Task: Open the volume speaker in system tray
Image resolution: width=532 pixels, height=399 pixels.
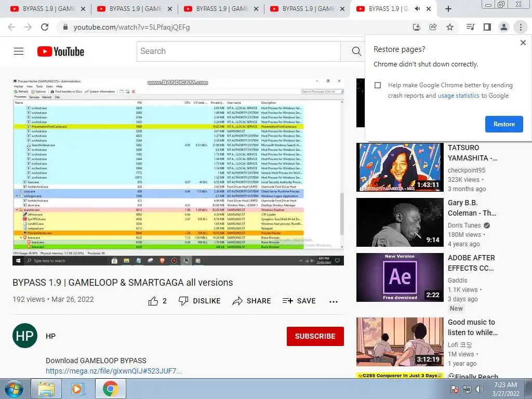Action: tap(480, 390)
